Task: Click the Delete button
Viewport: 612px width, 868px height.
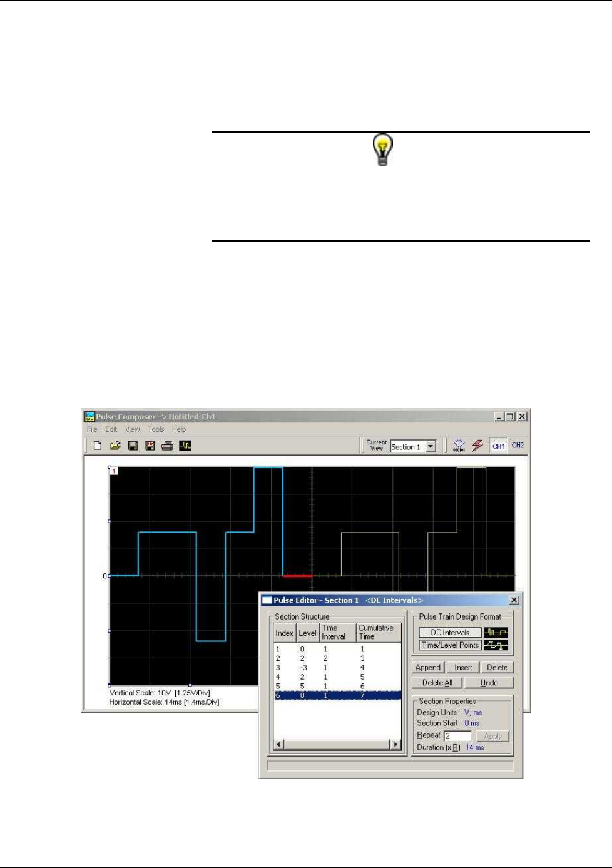Action: (497, 668)
